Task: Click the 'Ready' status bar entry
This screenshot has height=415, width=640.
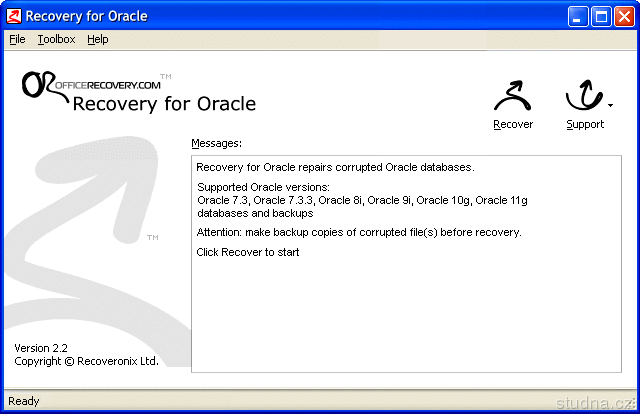Action: 24,401
